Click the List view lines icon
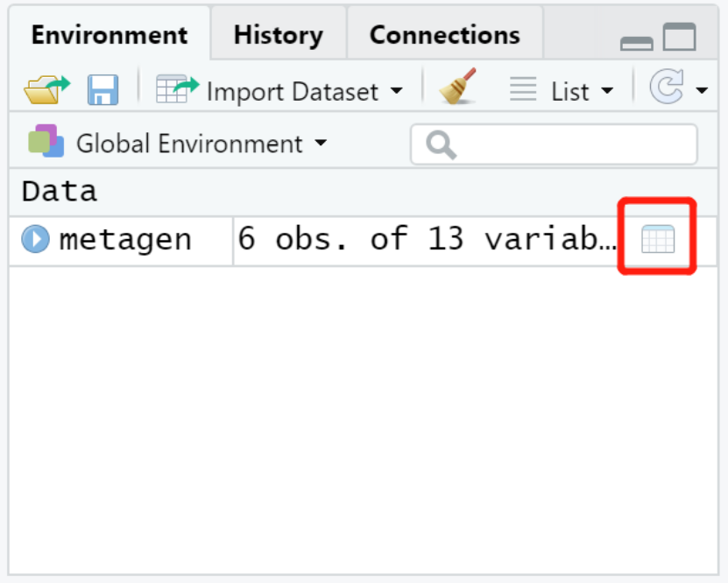The width and height of the screenshot is (728, 583). pyautogui.click(x=524, y=89)
